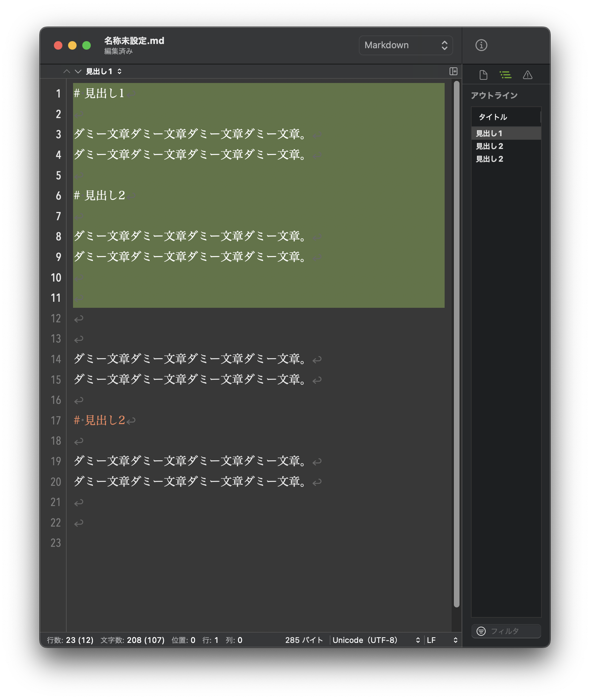
Task: Split the editor view
Action: pyautogui.click(x=453, y=71)
